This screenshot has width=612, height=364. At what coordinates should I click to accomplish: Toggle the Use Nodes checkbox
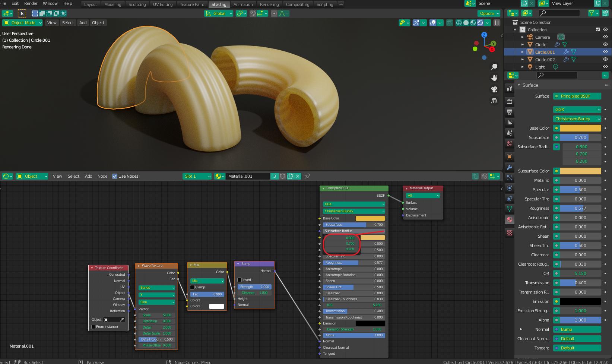coord(115,176)
